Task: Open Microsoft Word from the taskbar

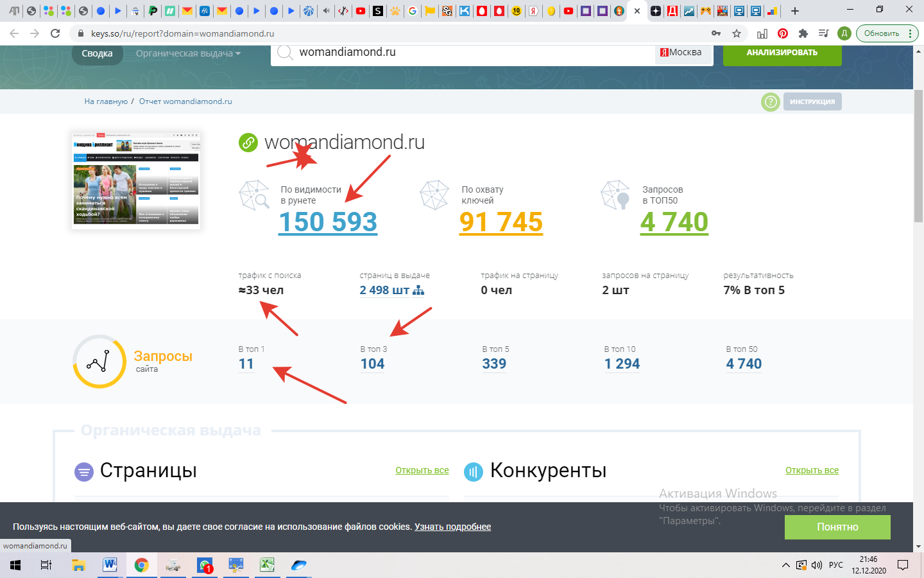Action: [110, 565]
